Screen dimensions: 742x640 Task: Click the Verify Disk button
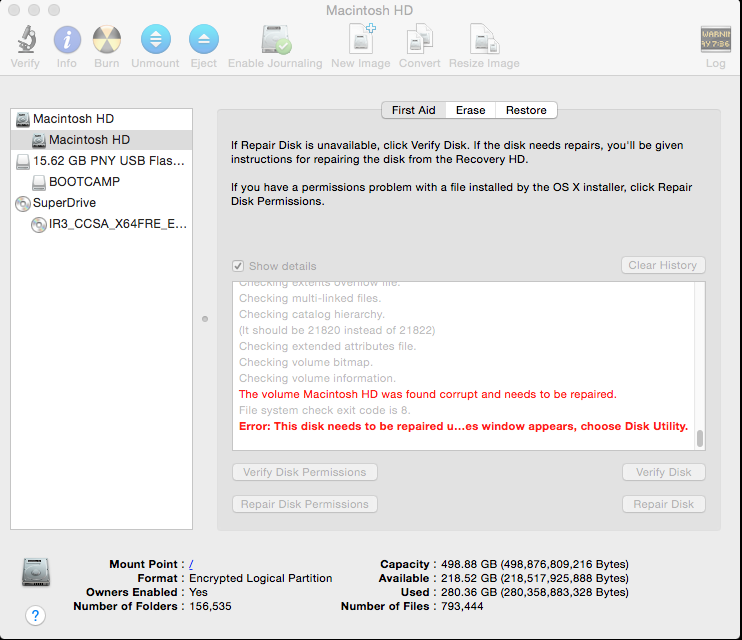click(x=663, y=472)
